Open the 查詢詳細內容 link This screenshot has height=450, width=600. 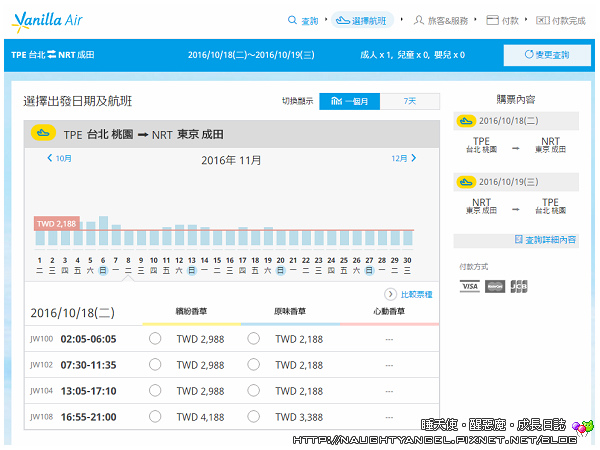550,240
